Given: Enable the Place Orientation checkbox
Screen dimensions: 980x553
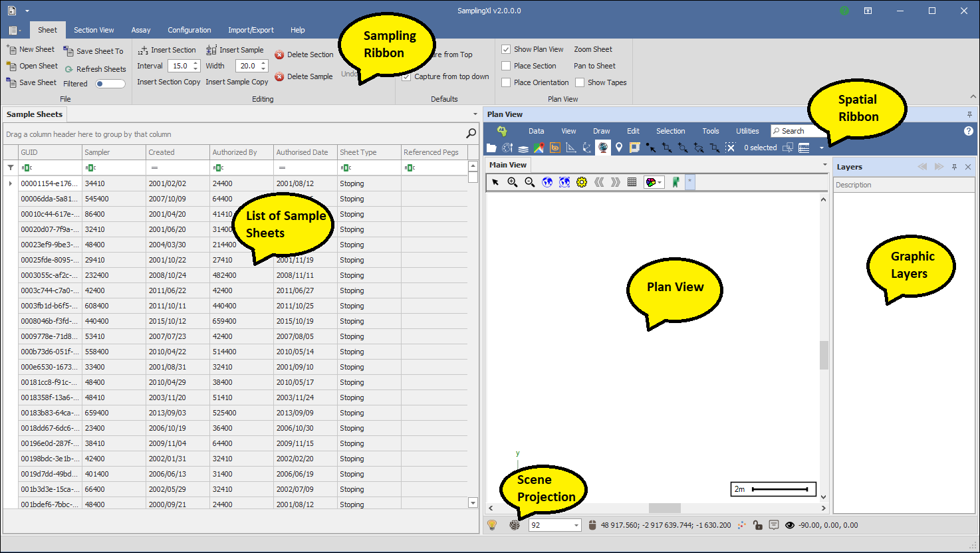Looking at the screenshot, I should [x=506, y=82].
